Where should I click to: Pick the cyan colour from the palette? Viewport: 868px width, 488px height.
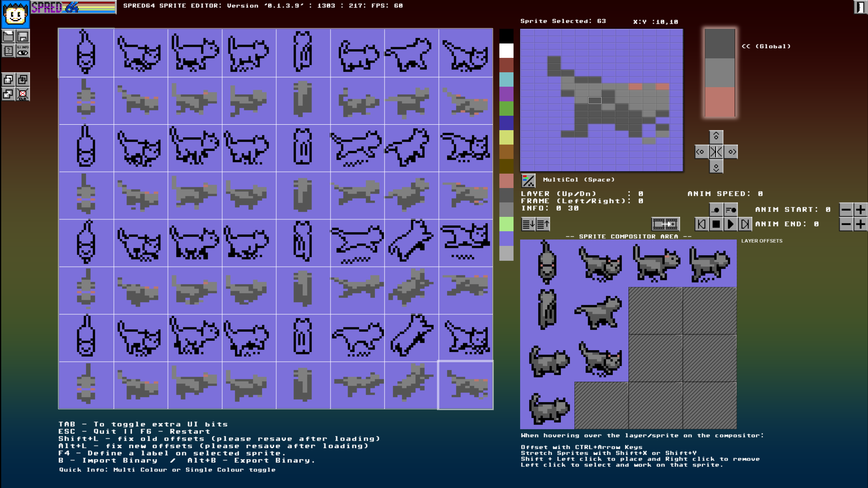point(506,80)
